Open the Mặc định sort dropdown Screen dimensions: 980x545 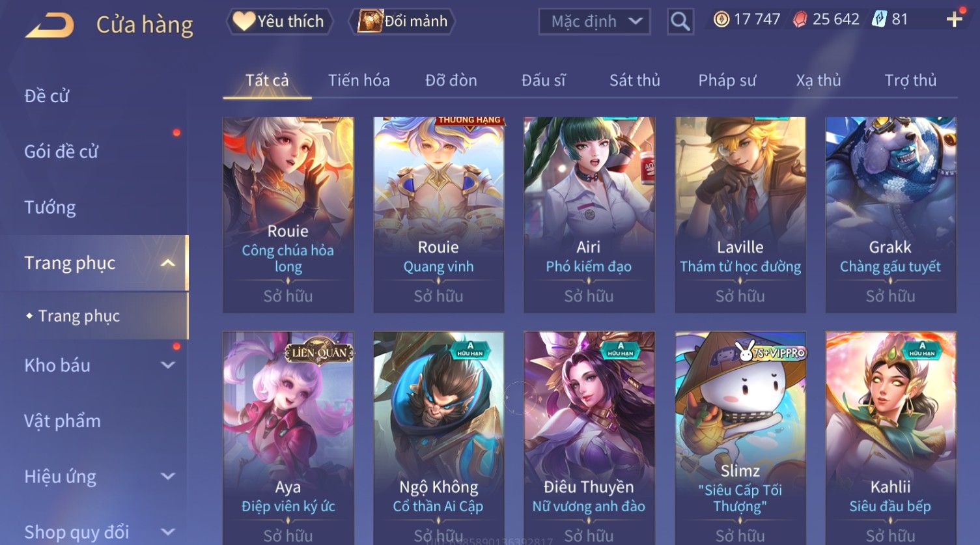[595, 21]
